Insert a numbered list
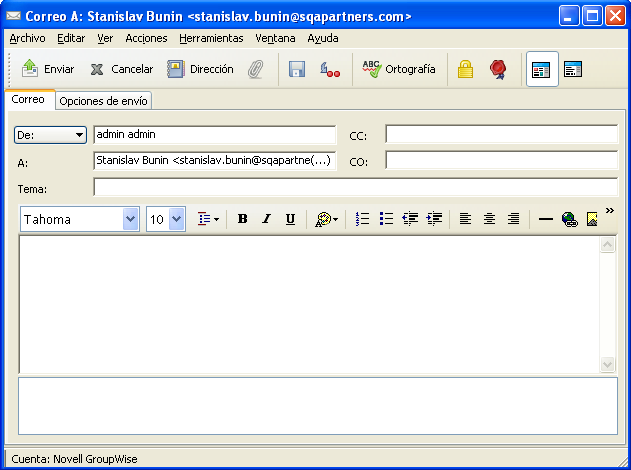Screen dimensions: 631x470 [x=362, y=219]
